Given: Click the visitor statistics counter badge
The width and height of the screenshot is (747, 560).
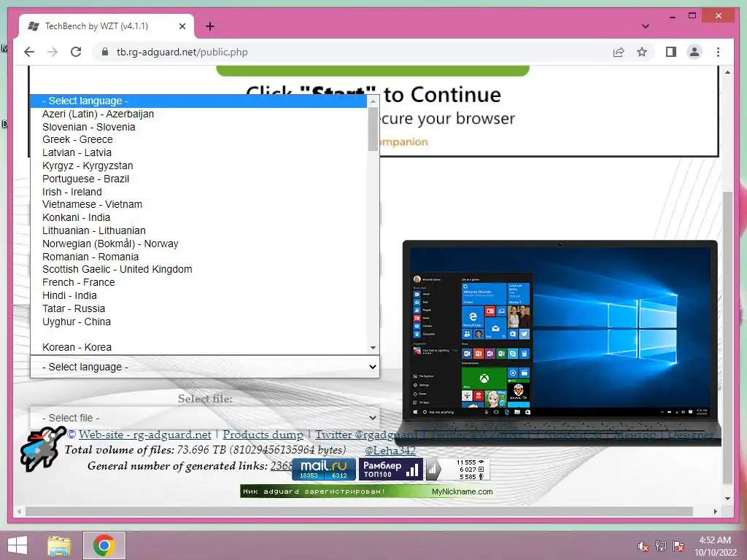Looking at the screenshot, I should pyautogui.click(x=457, y=469).
